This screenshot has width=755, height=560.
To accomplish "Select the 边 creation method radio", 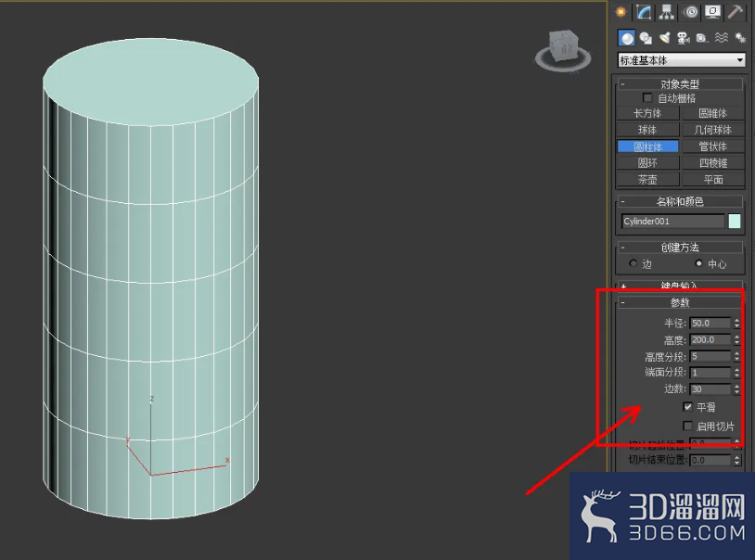I will 633,263.
